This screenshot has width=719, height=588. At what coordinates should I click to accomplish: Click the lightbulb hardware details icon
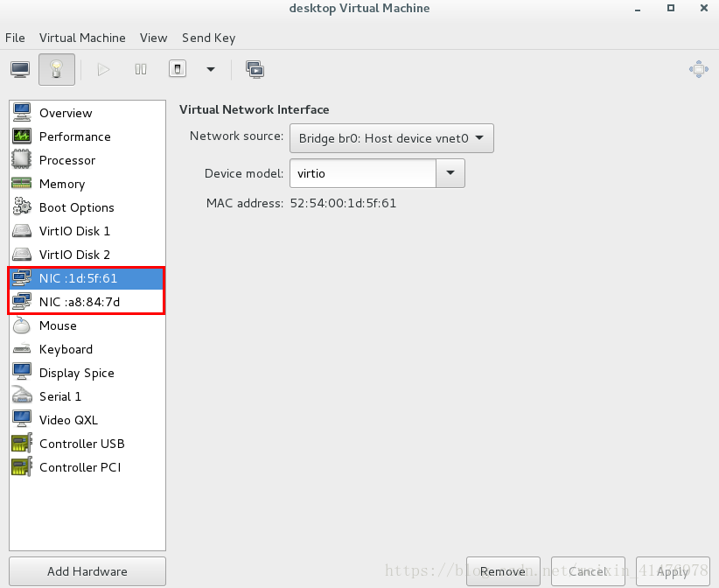point(57,69)
